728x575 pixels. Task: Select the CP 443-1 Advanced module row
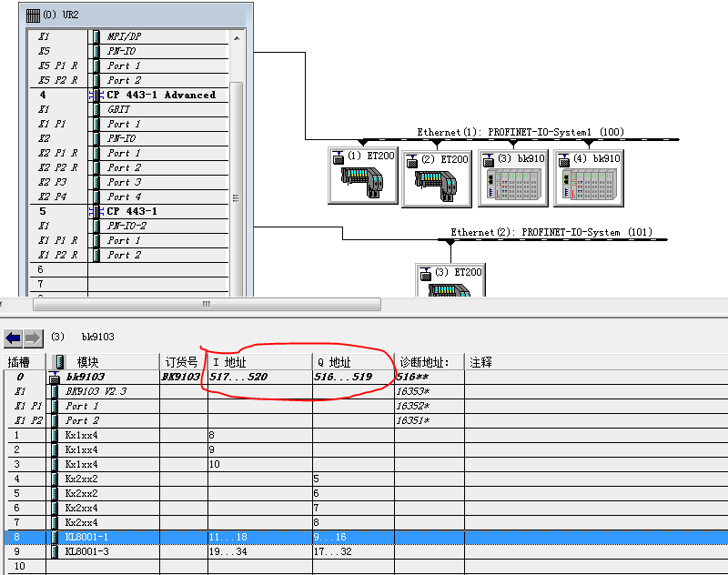(x=160, y=95)
